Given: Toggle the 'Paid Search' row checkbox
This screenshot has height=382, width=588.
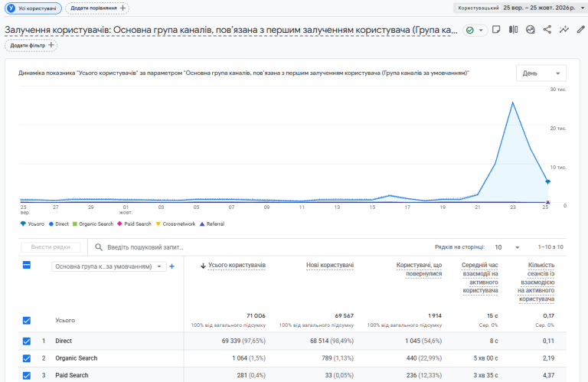Looking at the screenshot, I should pos(27,375).
